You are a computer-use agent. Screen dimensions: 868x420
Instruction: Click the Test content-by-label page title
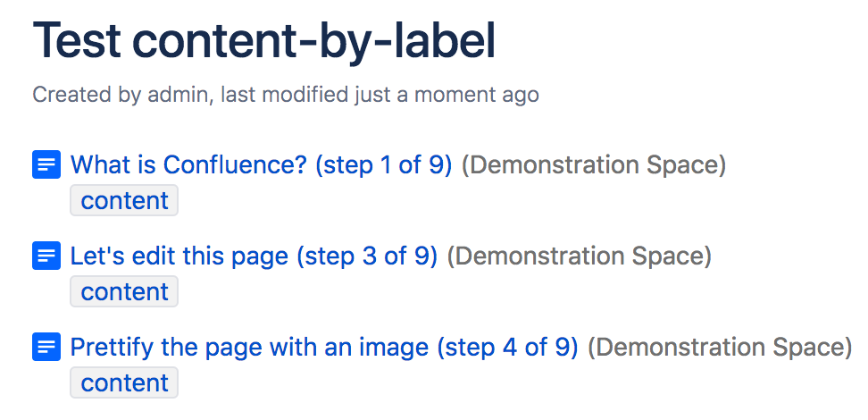(264, 40)
